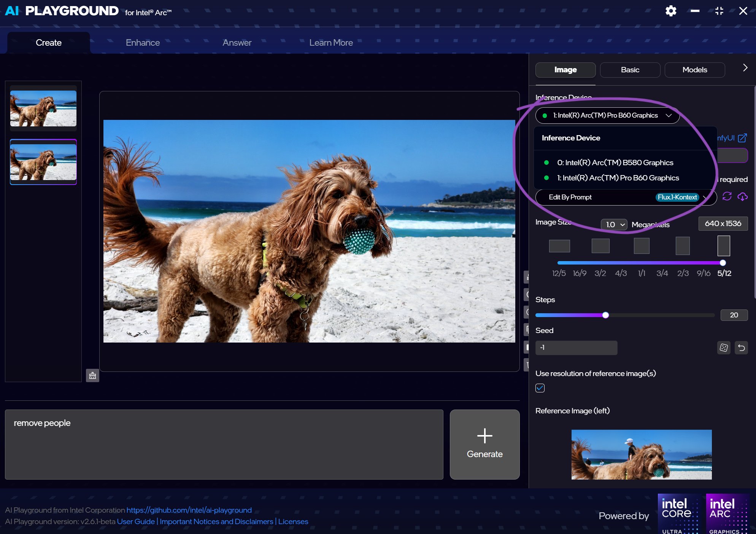Image resolution: width=756 pixels, height=534 pixels.
Task: Select 1: Intel Arc Pro B60 option in list
Action: click(618, 178)
